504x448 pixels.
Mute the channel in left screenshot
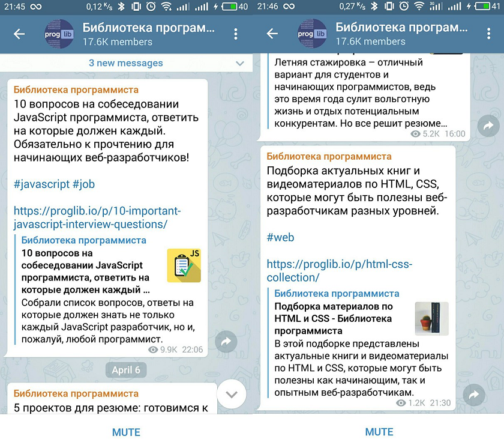pos(126,432)
